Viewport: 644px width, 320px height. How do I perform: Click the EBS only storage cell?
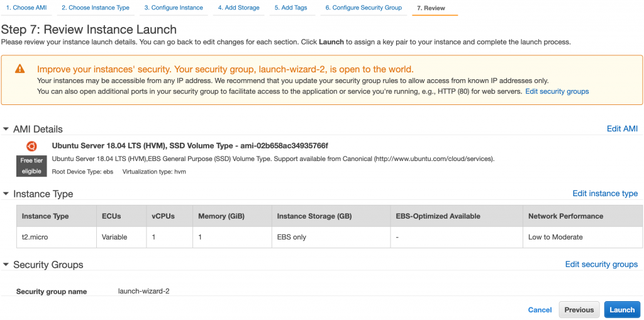[331, 237]
